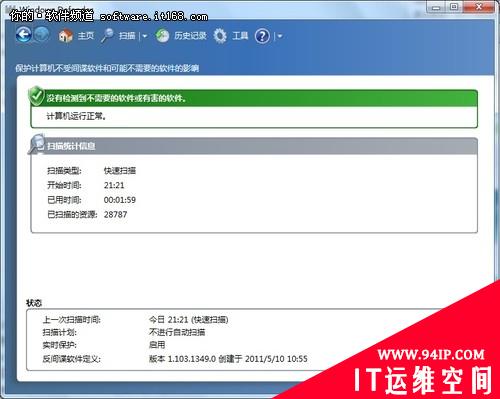Screen dimensions: 500x399
Task: Select the real-time protection 启用 value
Action: (x=157, y=345)
